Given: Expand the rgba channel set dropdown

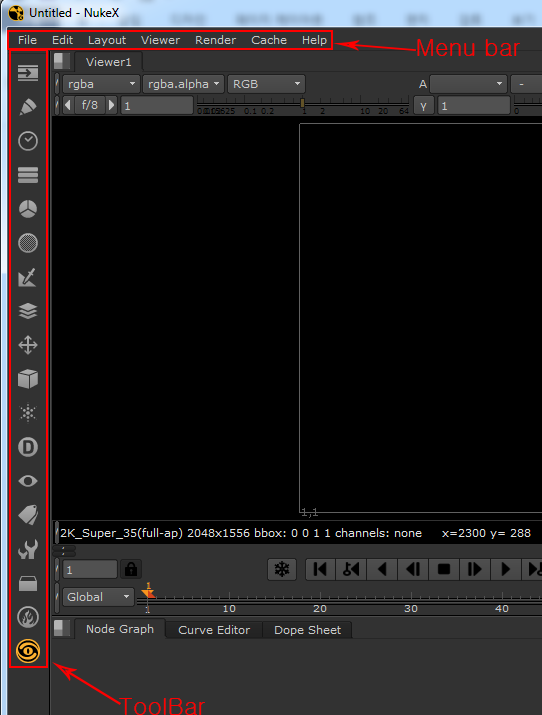Looking at the screenshot, I should click(101, 84).
